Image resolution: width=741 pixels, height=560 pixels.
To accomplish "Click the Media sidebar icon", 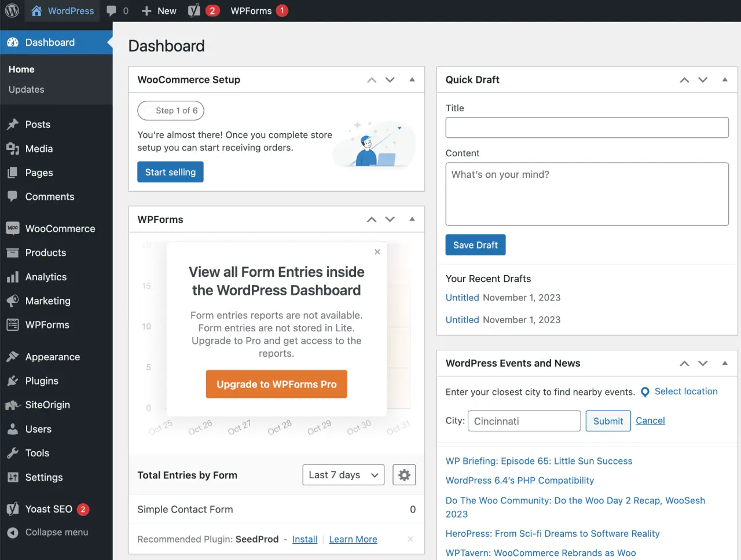I will [13, 149].
